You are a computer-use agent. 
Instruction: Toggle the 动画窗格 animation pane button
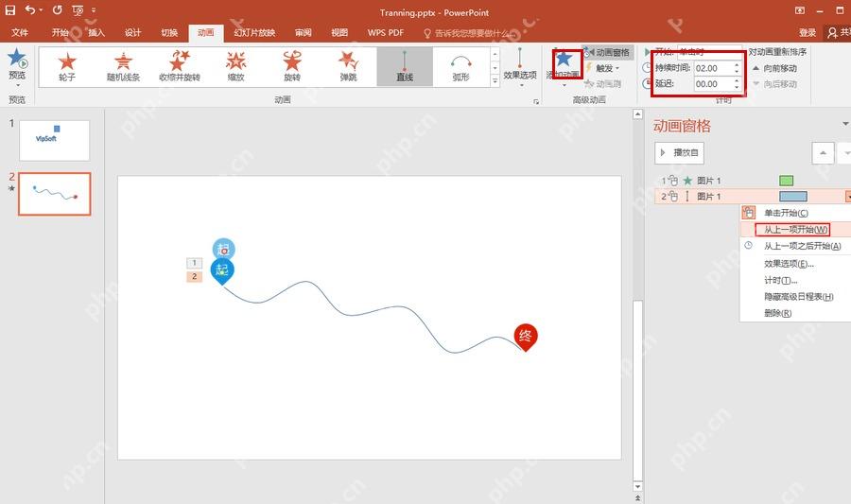point(607,52)
